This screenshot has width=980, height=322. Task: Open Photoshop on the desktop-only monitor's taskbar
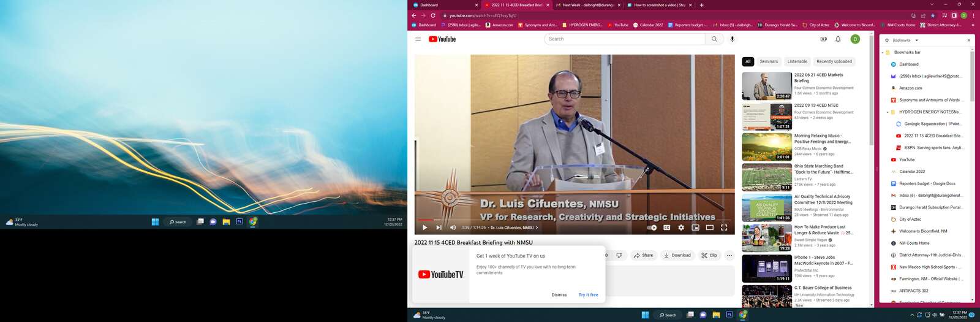click(239, 221)
